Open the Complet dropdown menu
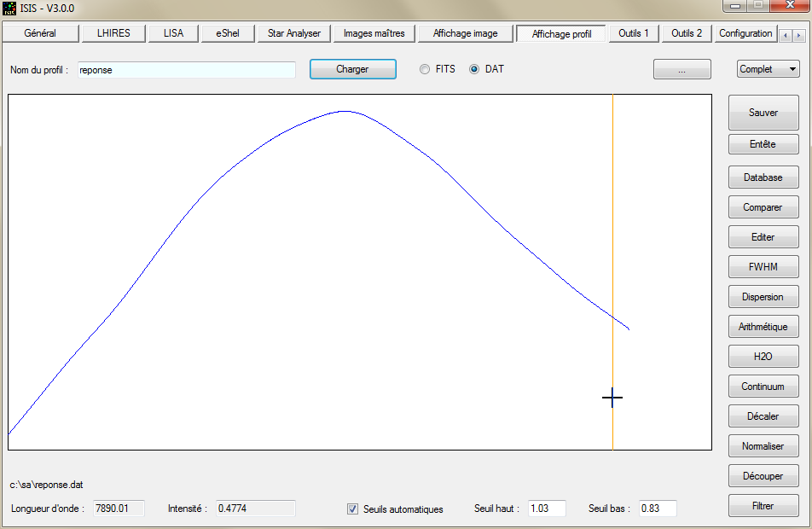This screenshot has width=812, height=529. (768, 69)
